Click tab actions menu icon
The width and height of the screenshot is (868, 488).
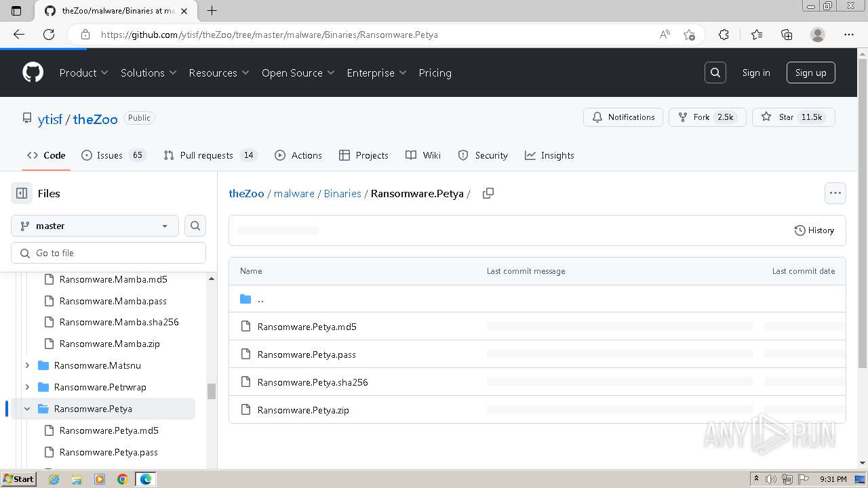(x=16, y=11)
